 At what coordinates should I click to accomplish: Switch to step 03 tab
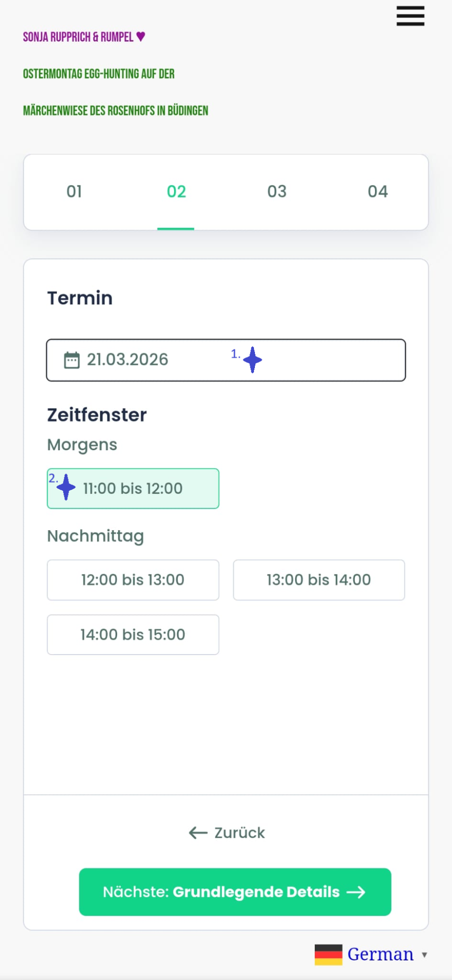[x=276, y=192]
